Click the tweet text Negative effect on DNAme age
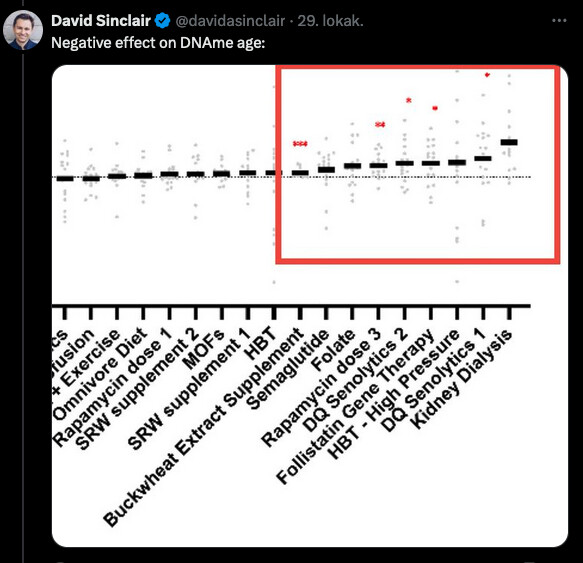 pyautogui.click(x=158, y=43)
